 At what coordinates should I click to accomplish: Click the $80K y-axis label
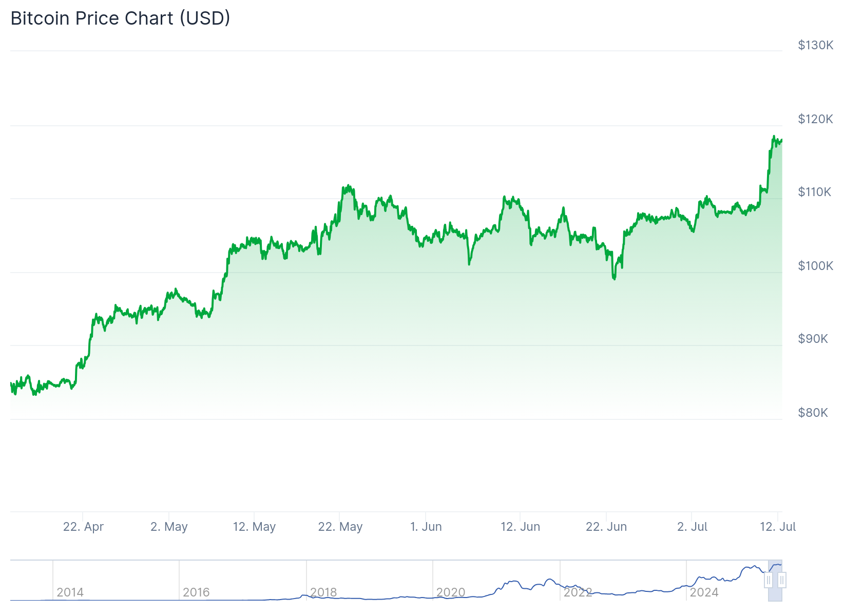pos(813,413)
